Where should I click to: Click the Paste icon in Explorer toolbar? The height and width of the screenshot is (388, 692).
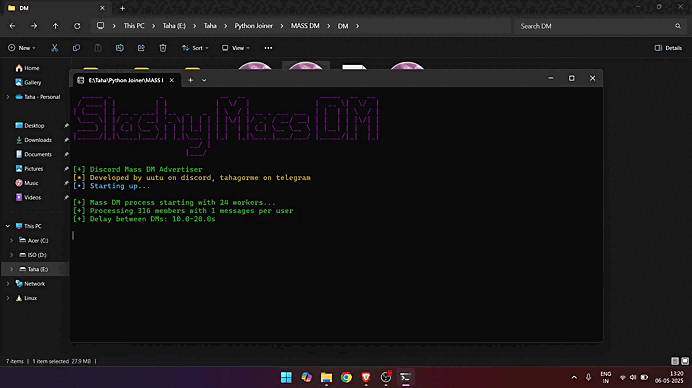coord(98,48)
